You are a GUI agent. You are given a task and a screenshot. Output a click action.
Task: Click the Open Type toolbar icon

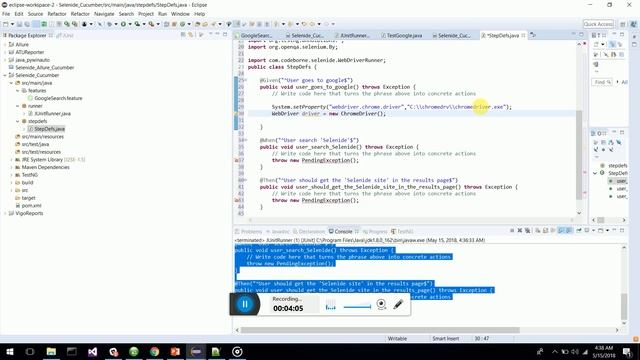click(197, 24)
